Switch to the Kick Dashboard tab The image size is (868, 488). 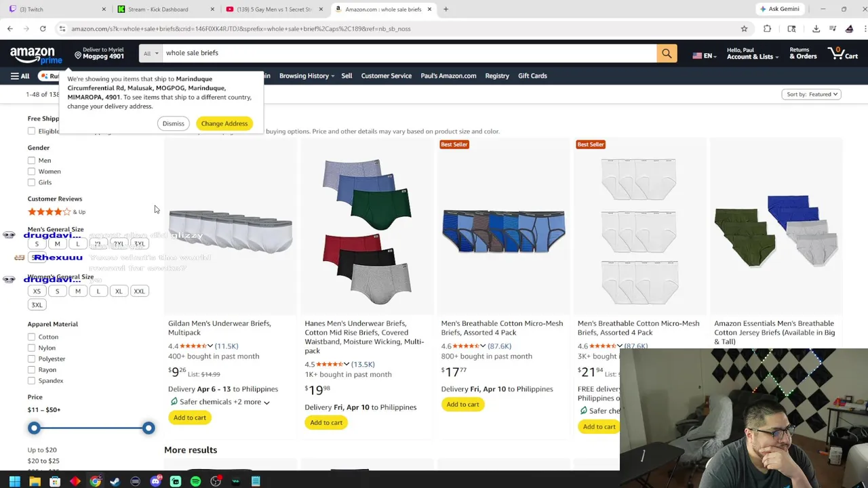(x=157, y=9)
